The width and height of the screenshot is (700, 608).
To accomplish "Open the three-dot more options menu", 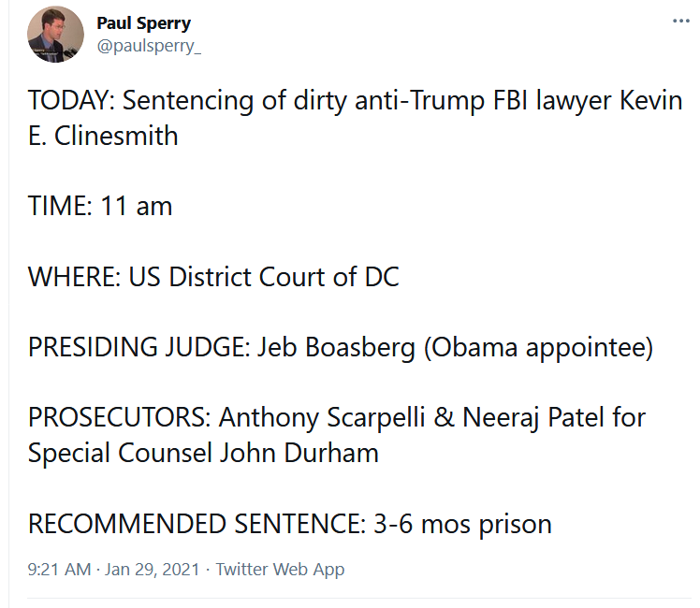I will (x=680, y=21).
